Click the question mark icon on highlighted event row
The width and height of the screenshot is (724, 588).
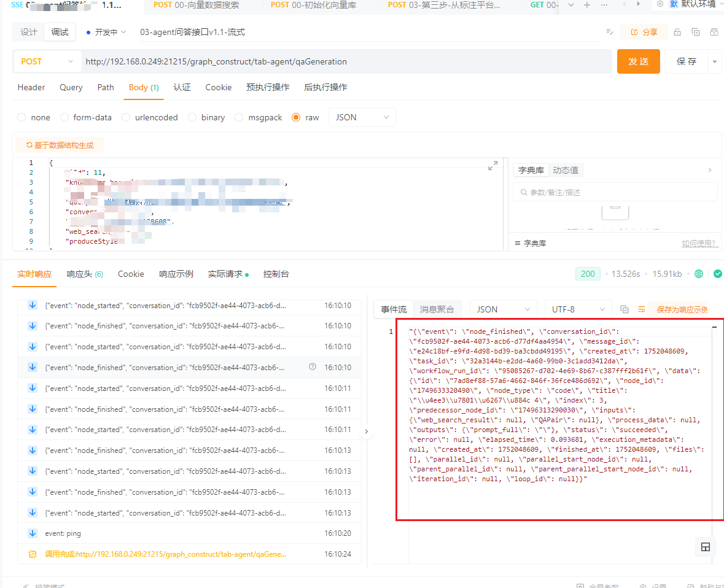click(312, 367)
